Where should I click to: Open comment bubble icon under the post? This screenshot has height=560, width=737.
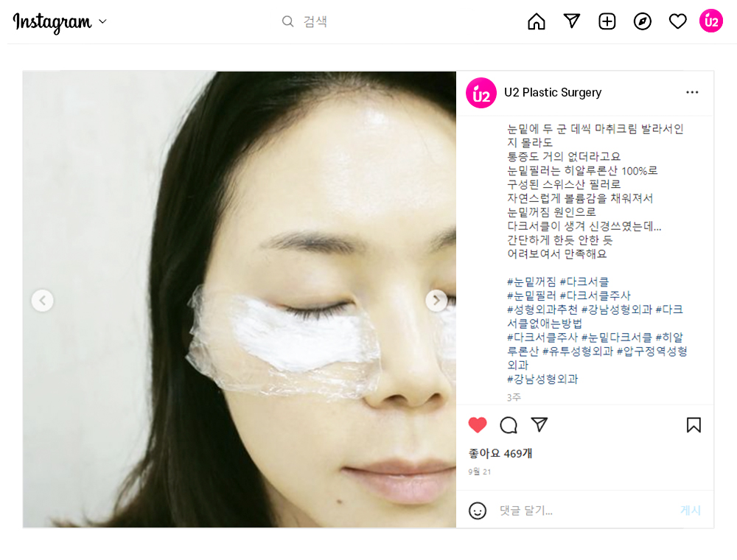coord(508,424)
